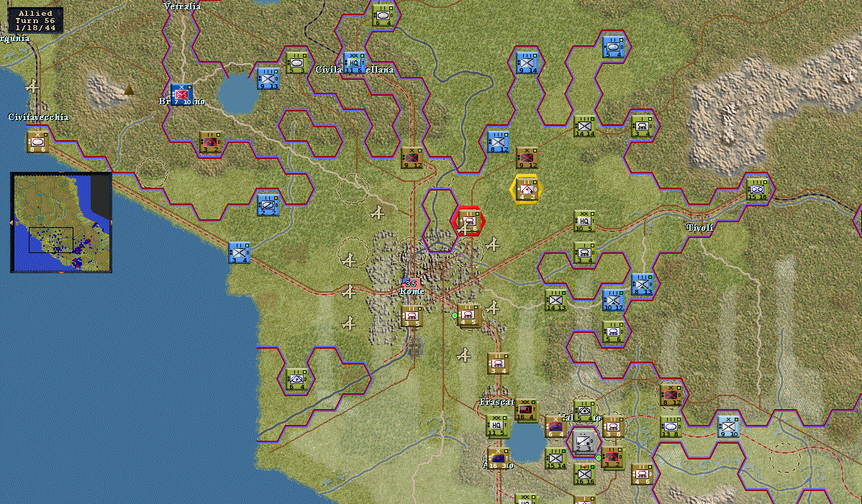
Task: Select the blue unit 2 2
Action: click(268, 205)
